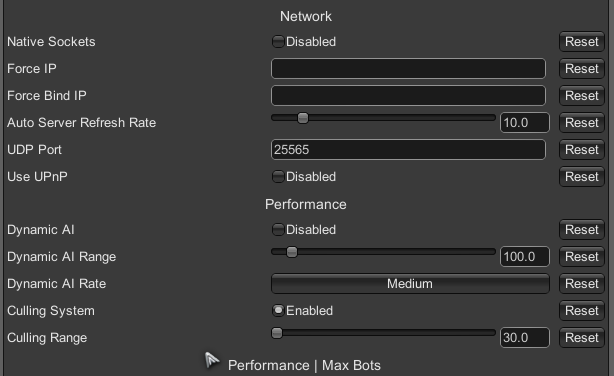Click the UDP Port field showing 25565
614x376 pixels.
point(408,150)
